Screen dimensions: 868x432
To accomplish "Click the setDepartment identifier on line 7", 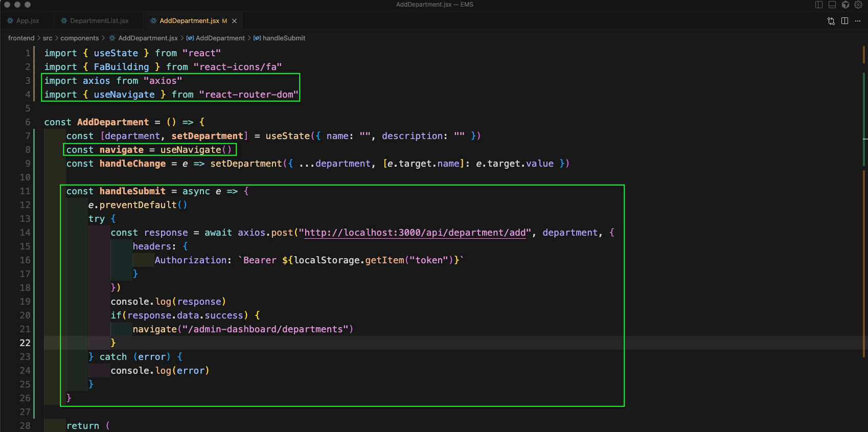I will click(x=207, y=136).
